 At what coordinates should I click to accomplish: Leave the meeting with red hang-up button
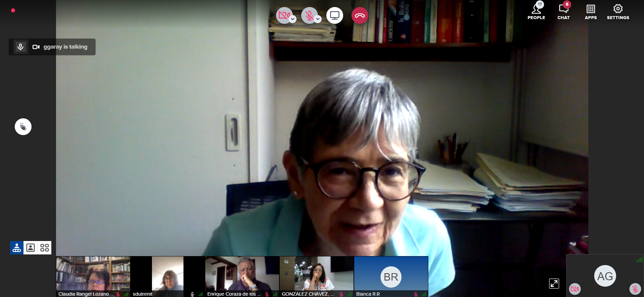click(360, 15)
